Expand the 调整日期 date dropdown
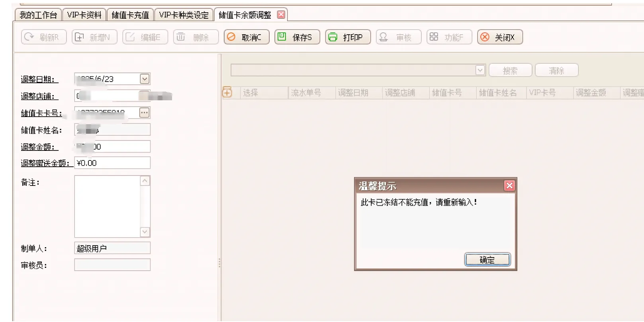The height and width of the screenshot is (322, 644). 145,79
